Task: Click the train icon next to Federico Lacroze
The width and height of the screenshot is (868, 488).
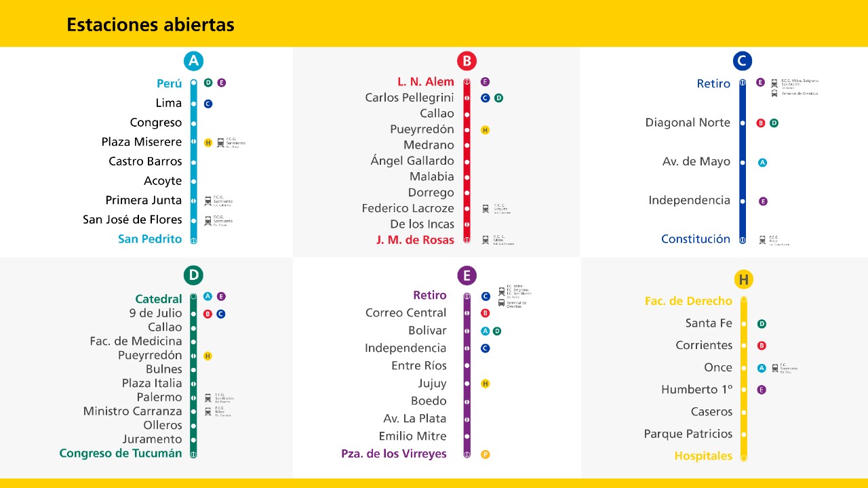Action: (486, 209)
